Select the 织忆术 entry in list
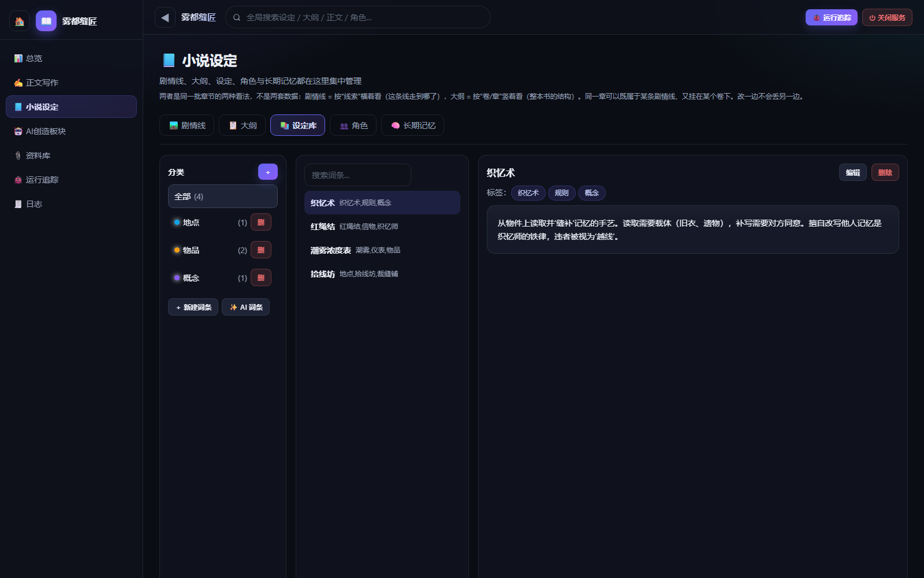This screenshot has width=924, height=578. point(382,203)
